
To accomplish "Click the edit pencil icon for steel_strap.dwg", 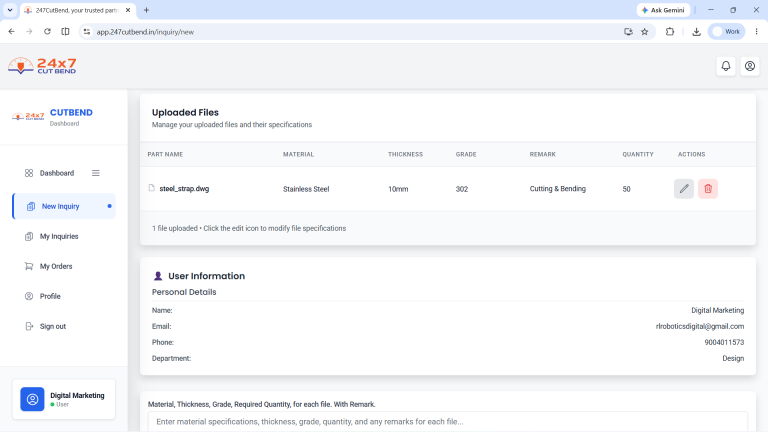I will click(x=684, y=189).
